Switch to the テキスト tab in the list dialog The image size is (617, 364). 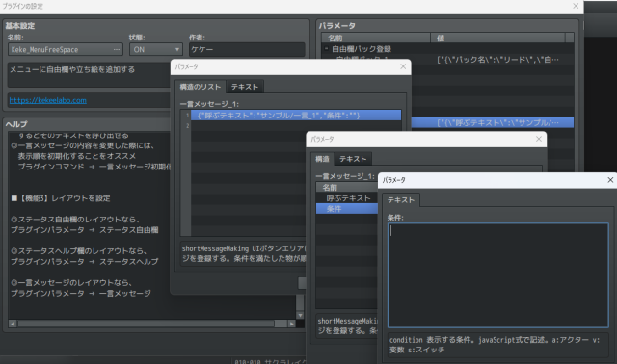[x=245, y=87]
